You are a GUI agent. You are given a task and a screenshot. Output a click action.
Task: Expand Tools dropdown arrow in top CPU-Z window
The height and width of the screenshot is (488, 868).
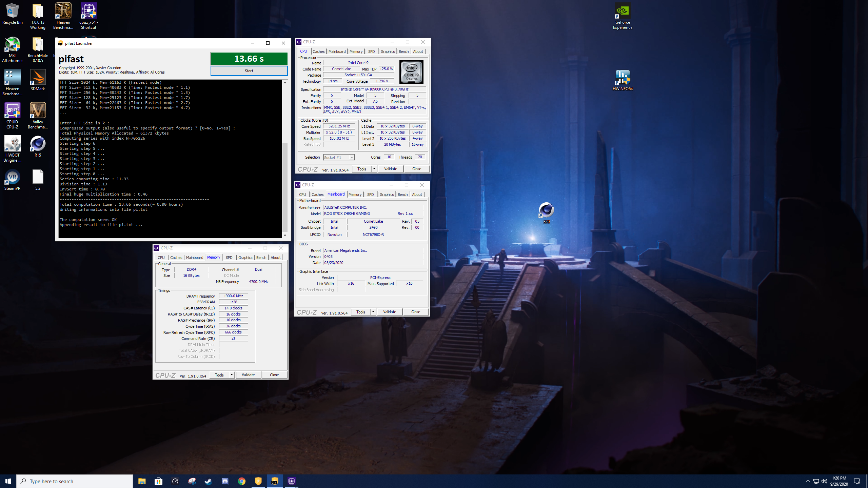coord(374,169)
